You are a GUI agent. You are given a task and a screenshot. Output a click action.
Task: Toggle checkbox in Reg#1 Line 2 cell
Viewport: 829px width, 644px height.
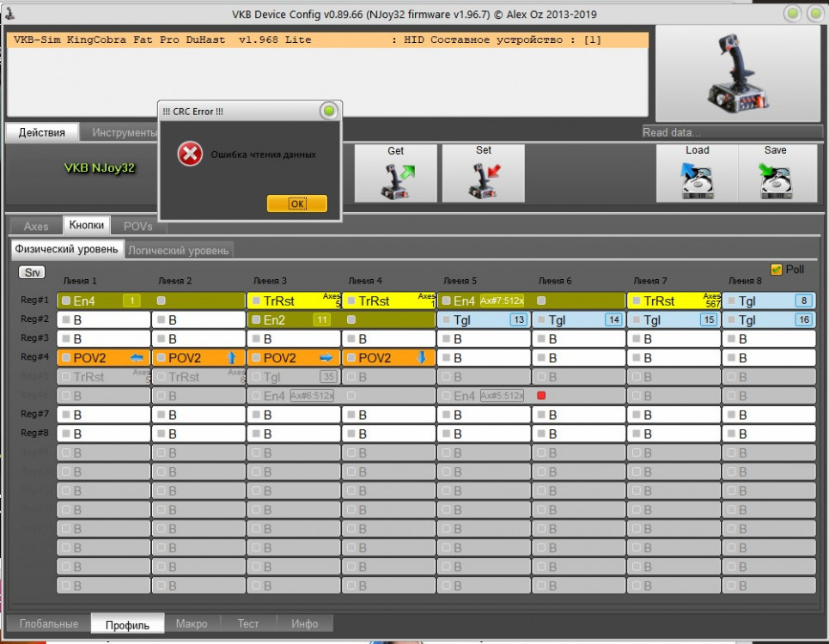point(162,301)
